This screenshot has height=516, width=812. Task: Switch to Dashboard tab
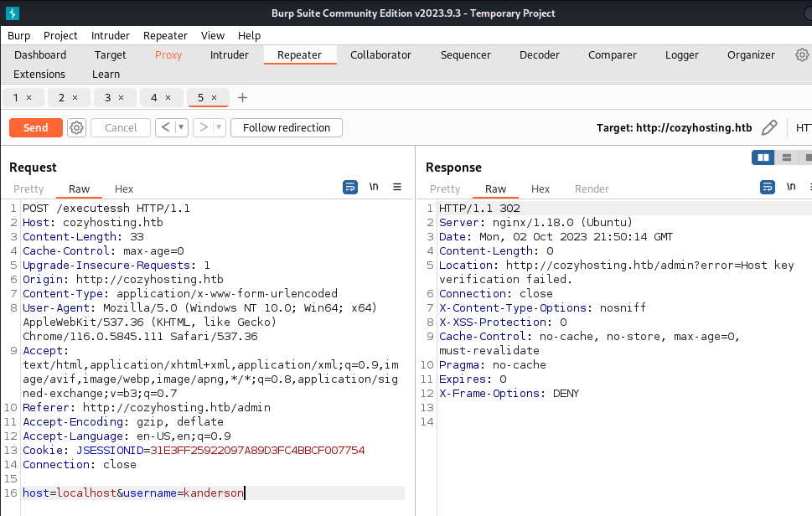pyautogui.click(x=40, y=54)
